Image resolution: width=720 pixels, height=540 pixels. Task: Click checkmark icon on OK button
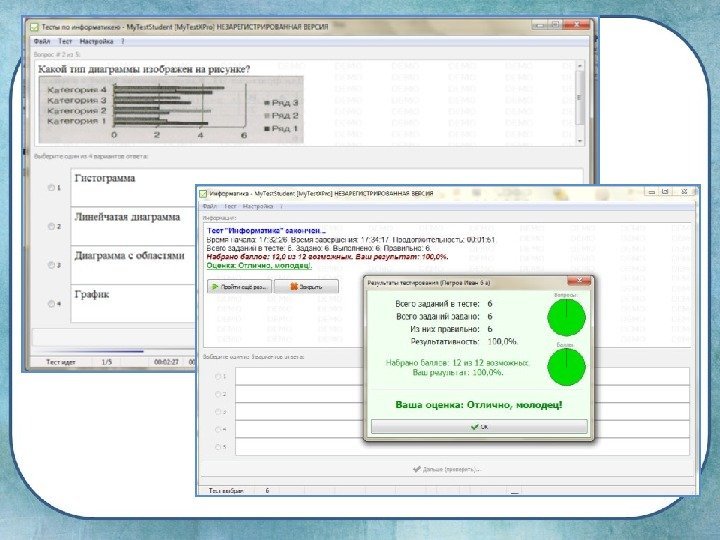(474, 427)
